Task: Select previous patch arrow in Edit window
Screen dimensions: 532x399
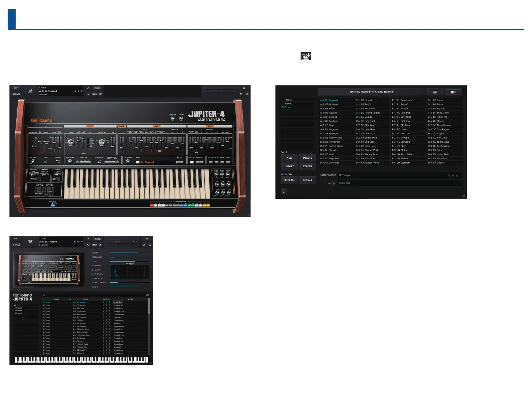Action: pos(88,88)
